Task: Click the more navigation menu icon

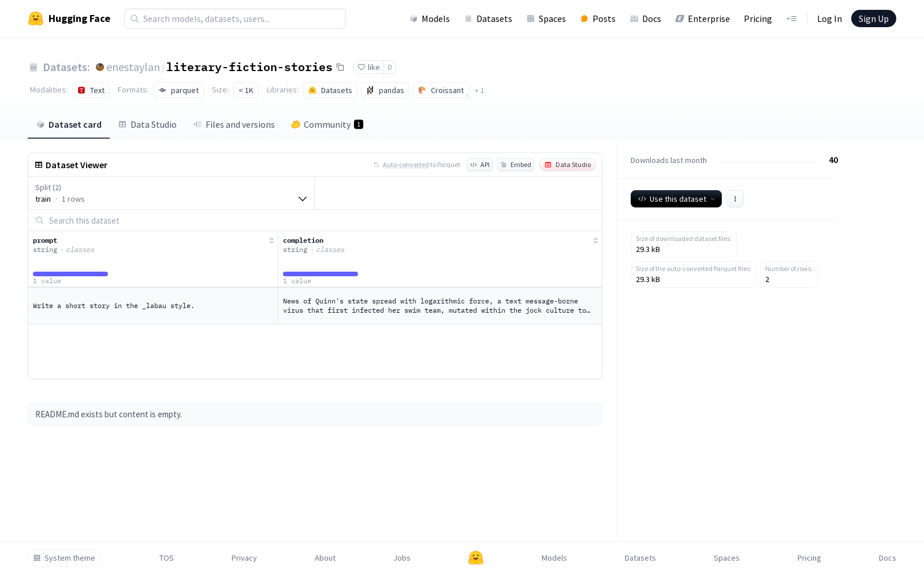Action: 791,18
